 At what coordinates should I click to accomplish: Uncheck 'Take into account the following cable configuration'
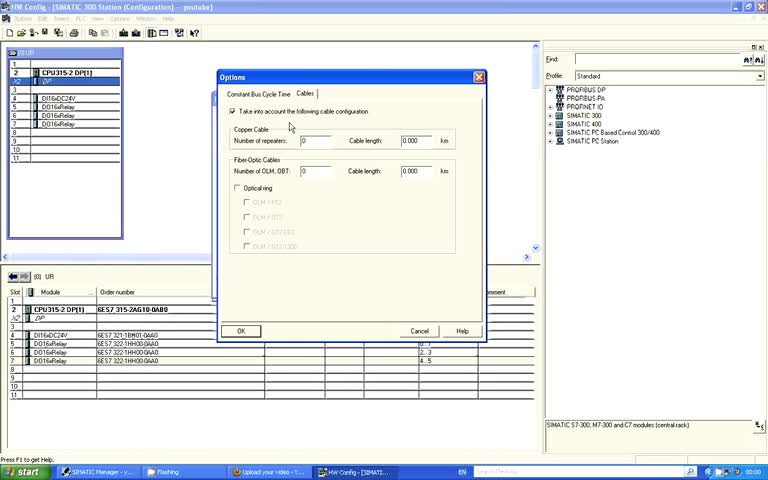tap(232, 112)
